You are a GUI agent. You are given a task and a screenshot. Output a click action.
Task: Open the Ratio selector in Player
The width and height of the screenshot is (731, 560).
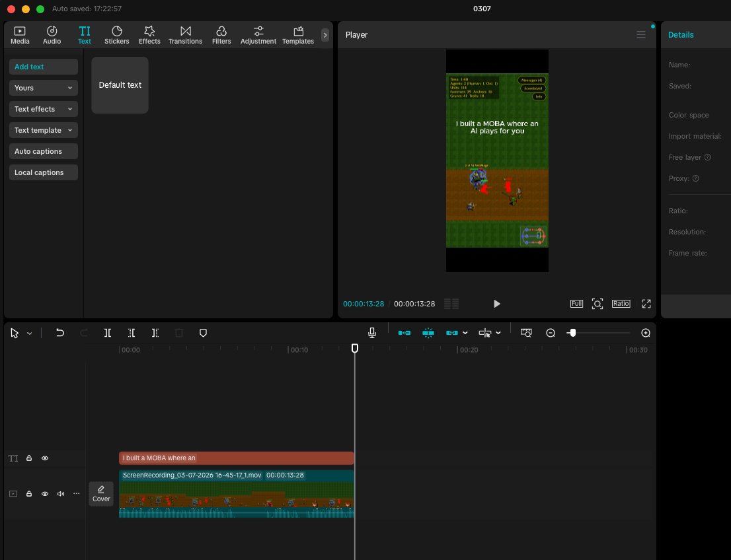click(621, 304)
